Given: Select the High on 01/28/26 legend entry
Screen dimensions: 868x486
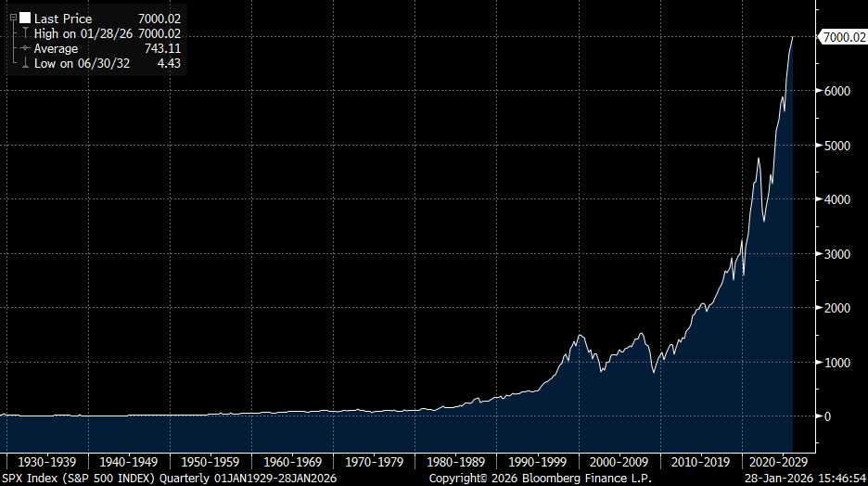Looking at the screenshot, I should (x=83, y=33).
